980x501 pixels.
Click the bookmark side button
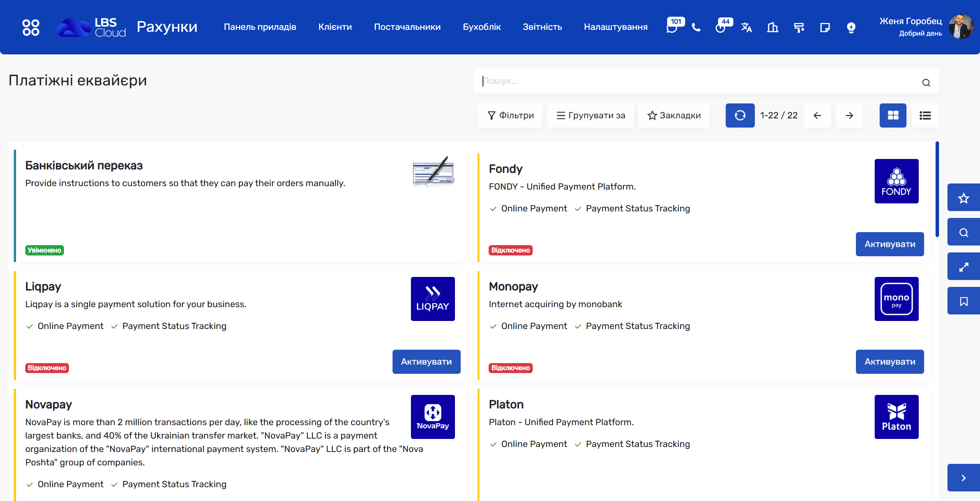(x=964, y=301)
